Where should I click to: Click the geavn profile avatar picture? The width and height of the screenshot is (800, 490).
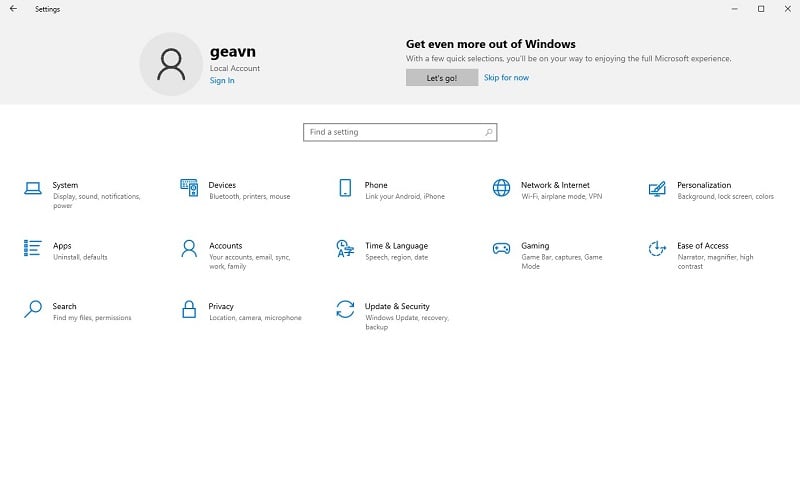click(171, 64)
